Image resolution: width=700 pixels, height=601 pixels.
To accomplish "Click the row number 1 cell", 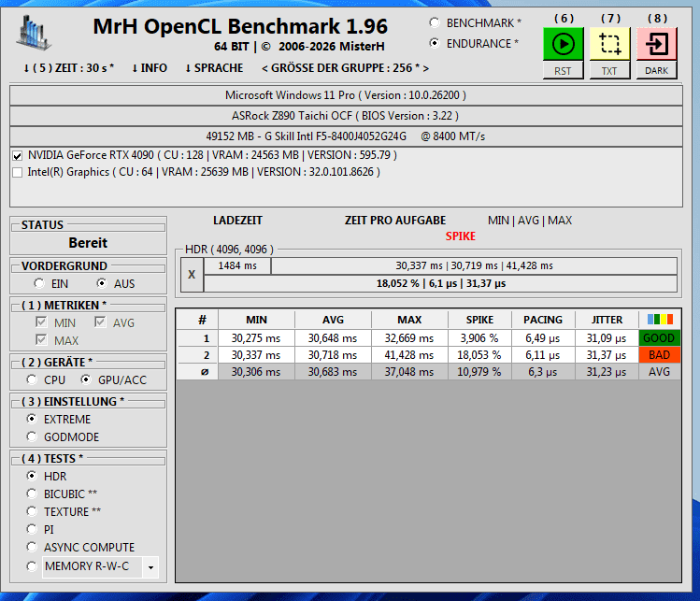I will click(x=197, y=338).
